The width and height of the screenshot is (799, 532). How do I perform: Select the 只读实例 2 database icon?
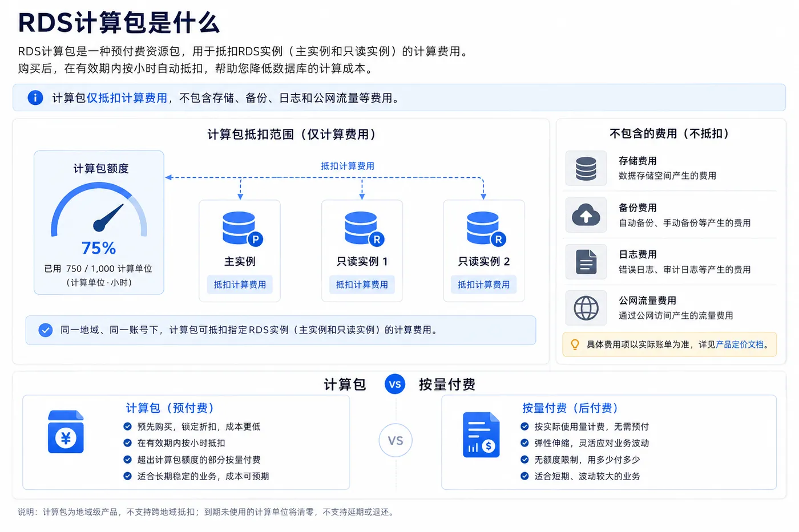click(486, 229)
